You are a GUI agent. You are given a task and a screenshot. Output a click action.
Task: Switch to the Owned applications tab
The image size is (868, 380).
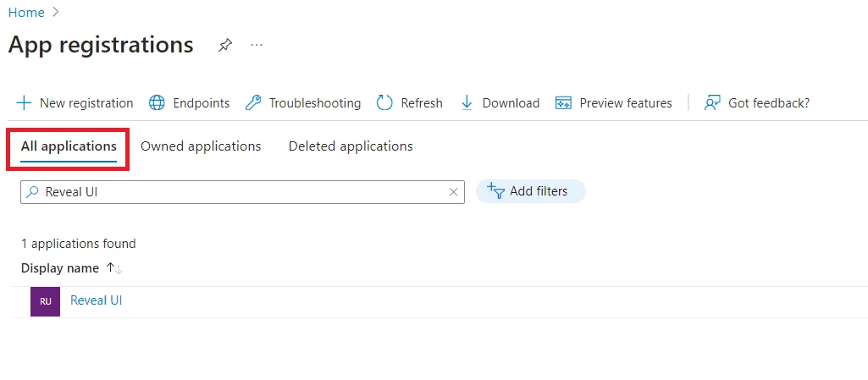[x=201, y=146]
